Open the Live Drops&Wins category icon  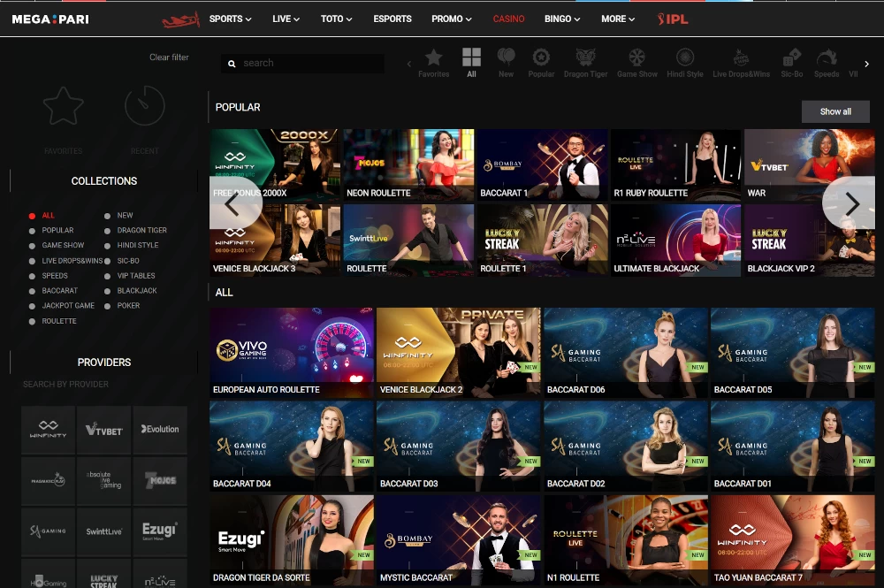click(x=741, y=57)
